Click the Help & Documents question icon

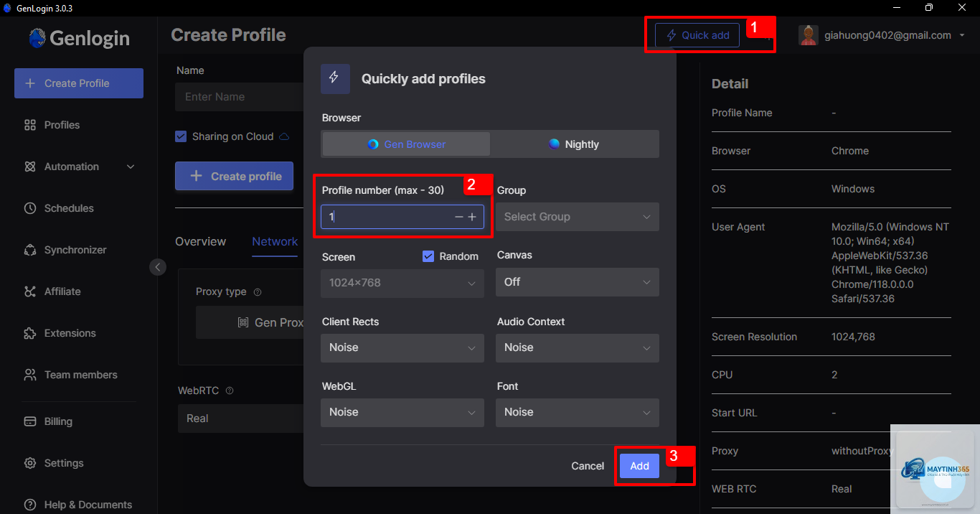tap(30, 505)
